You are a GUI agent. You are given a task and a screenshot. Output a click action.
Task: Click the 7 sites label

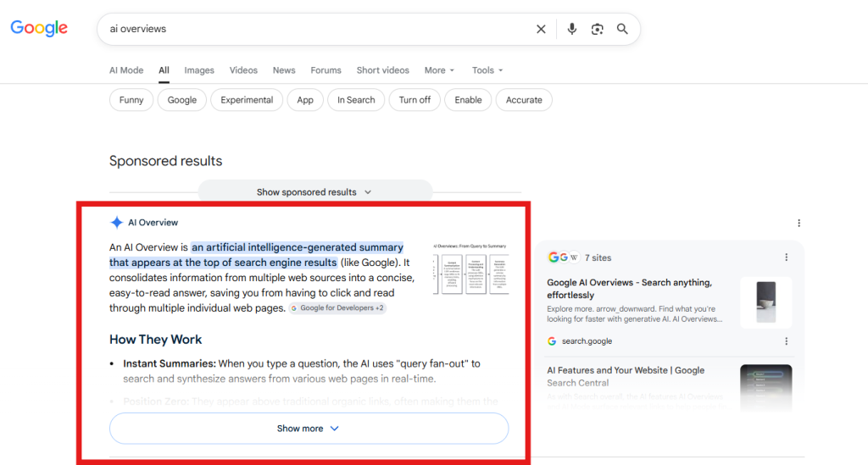[x=598, y=257]
